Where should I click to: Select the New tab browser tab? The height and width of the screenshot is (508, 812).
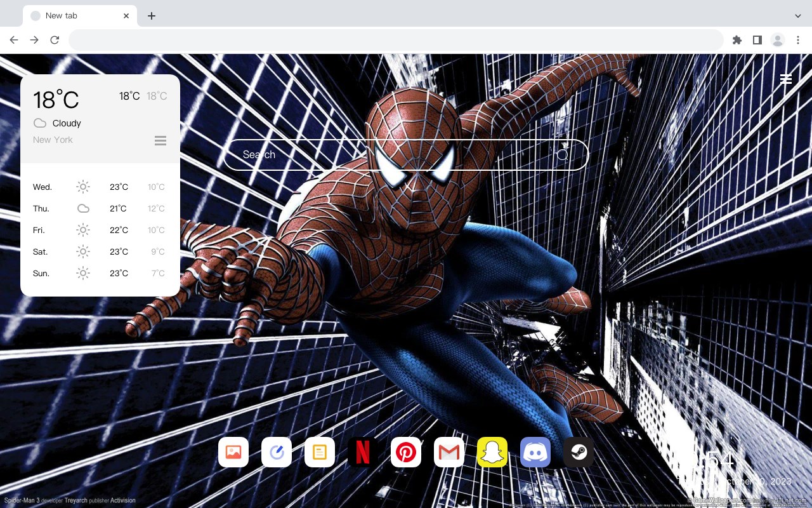(x=80, y=16)
